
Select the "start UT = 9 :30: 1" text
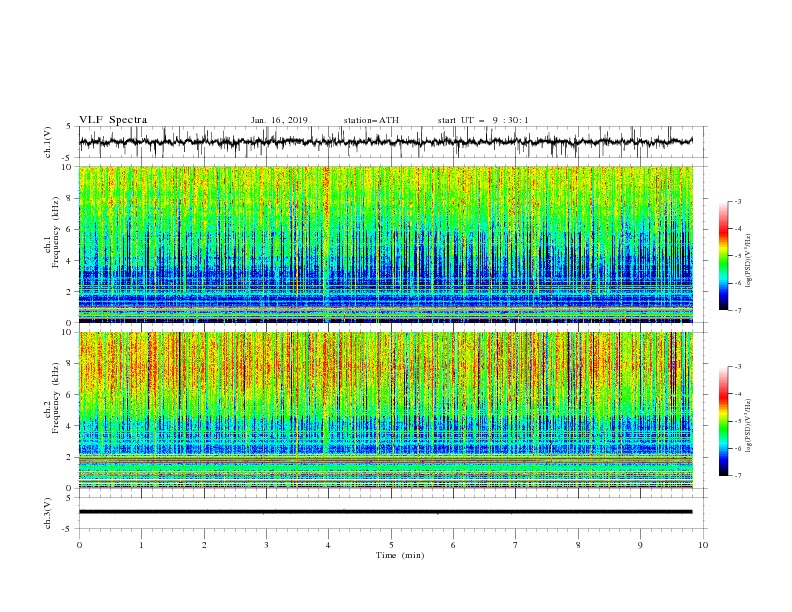[x=483, y=120]
